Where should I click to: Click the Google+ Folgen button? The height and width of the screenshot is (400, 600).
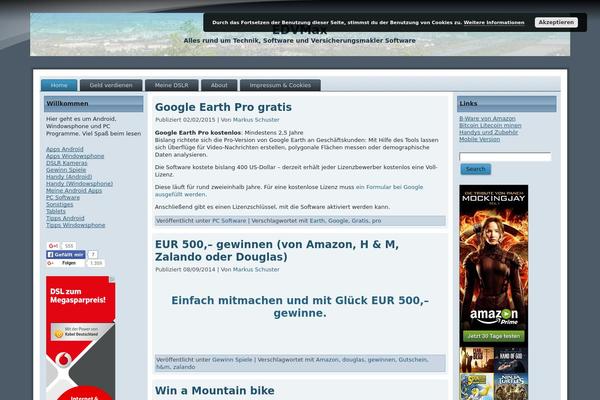(x=65, y=263)
